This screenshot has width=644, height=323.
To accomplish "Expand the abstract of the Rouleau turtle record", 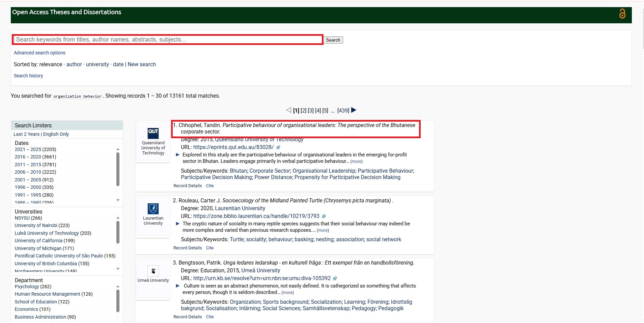I will (178, 224).
